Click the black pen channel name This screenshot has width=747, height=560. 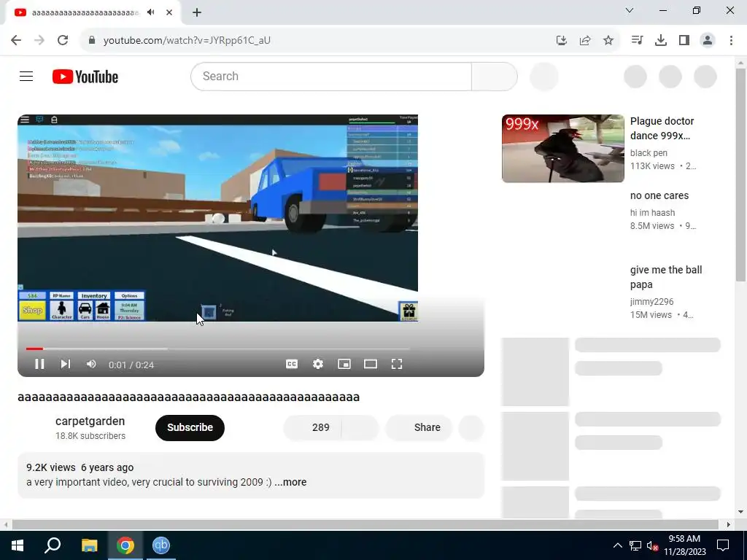[649, 153]
